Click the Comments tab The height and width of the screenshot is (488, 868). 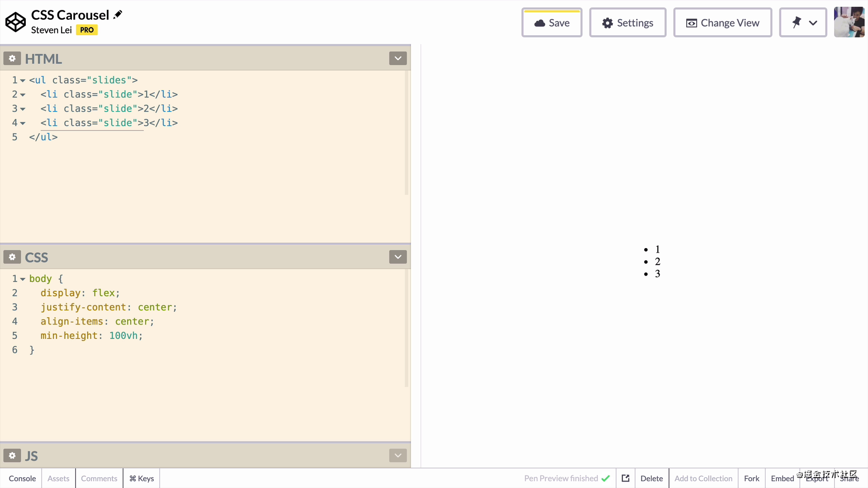99,478
